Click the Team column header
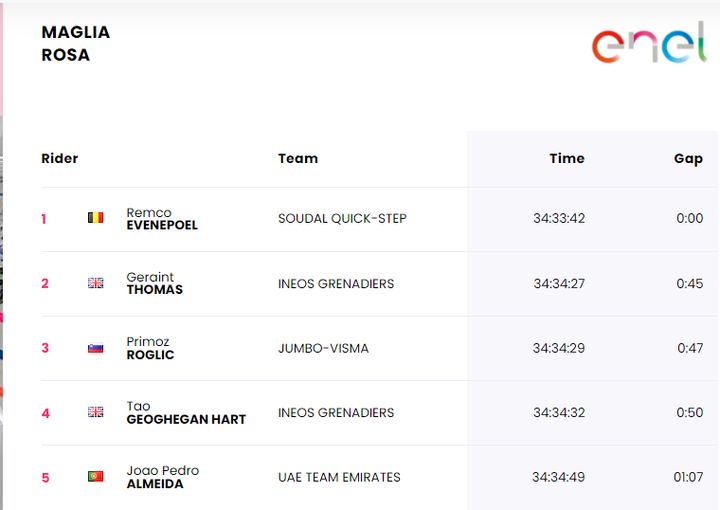720x510 pixels. coord(298,158)
